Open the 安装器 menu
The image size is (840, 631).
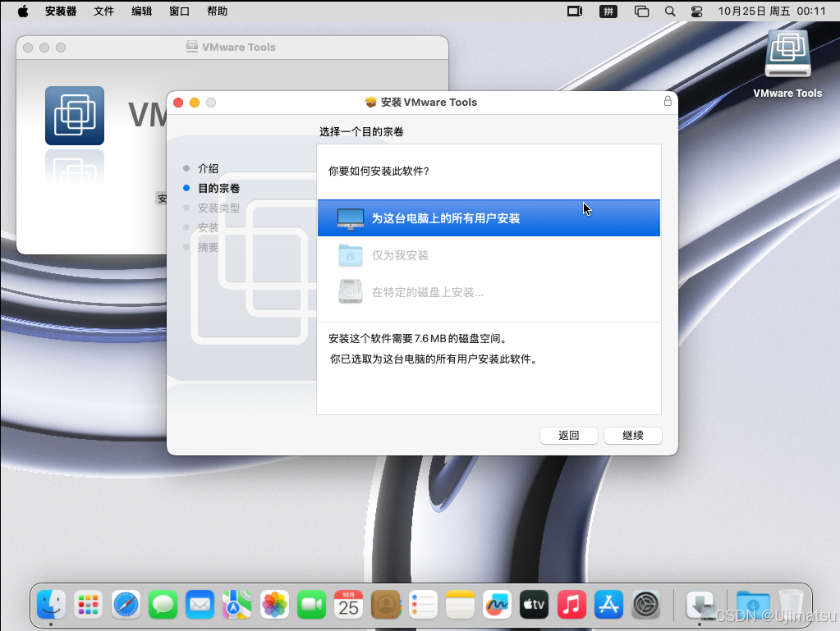(61, 11)
